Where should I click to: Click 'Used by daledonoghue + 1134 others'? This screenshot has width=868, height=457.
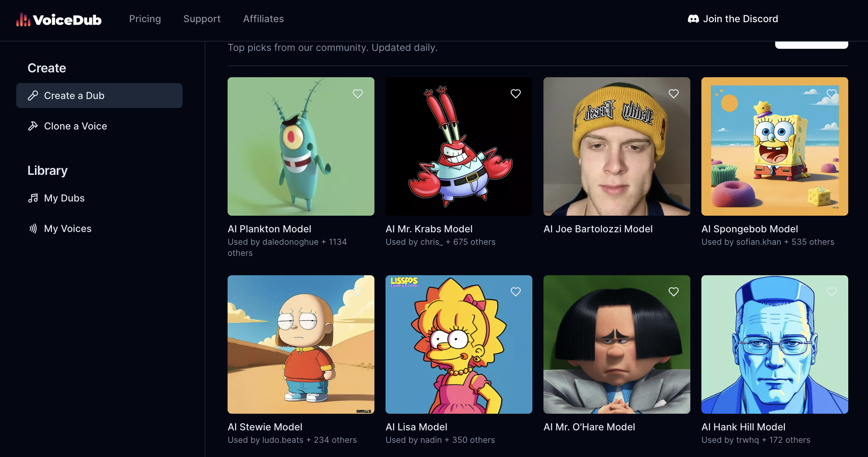[287, 248]
